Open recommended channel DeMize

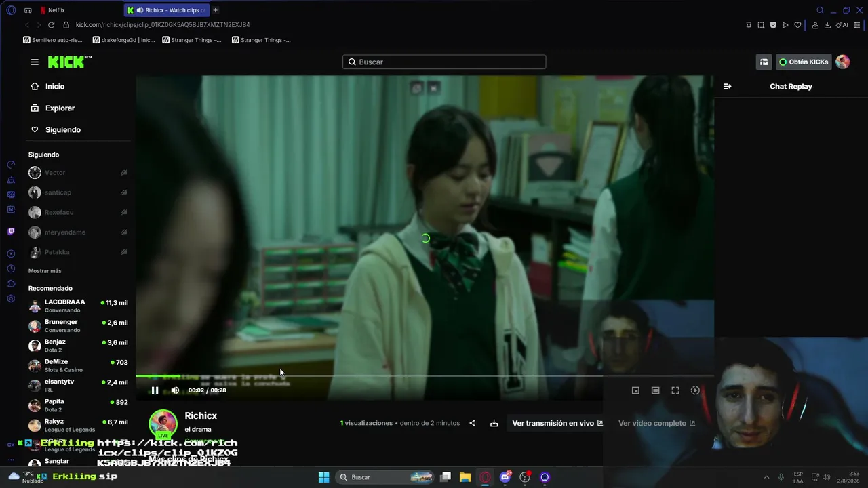(78, 365)
